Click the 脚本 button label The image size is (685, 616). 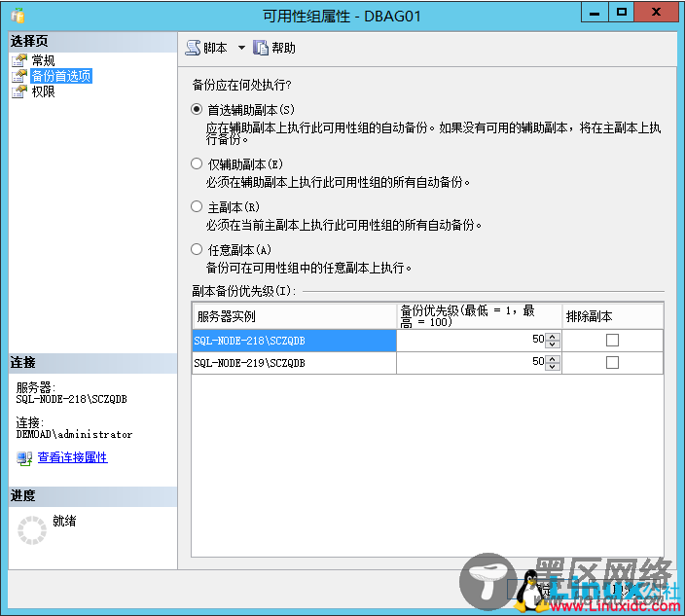215,48
